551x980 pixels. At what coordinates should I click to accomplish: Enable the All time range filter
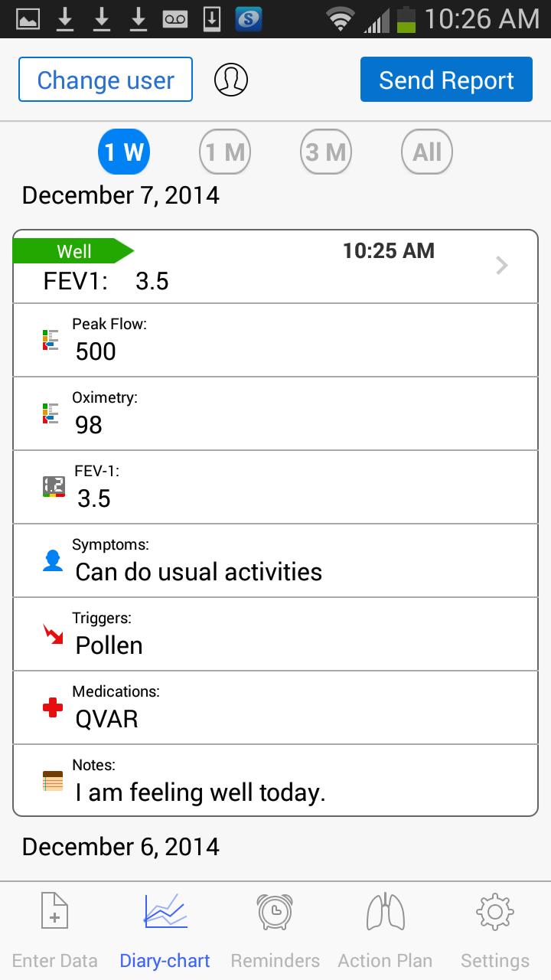click(426, 152)
